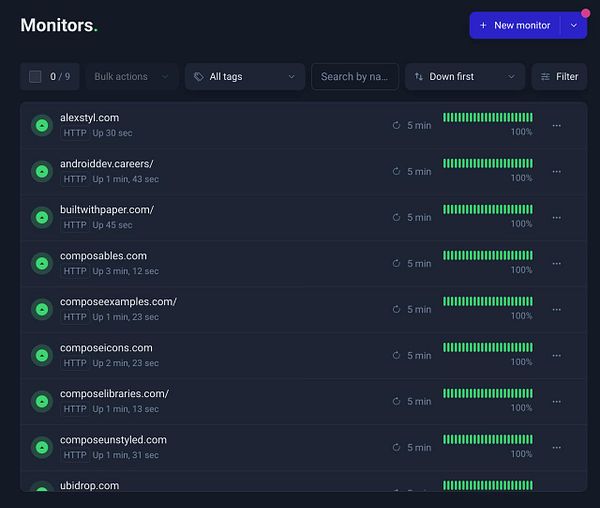The width and height of the screenshot is (600, 508).
Task: Click the '0 / 9' selection counter
Action: [x=60, y=77]
